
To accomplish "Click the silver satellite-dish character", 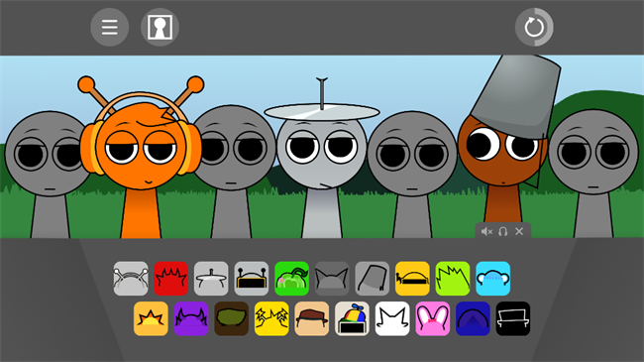I will click(322, 161).
